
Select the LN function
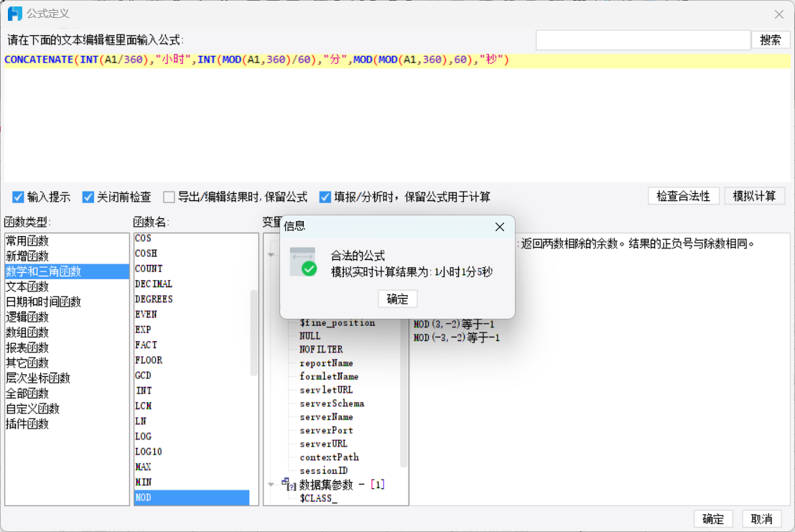coord(192,421)
